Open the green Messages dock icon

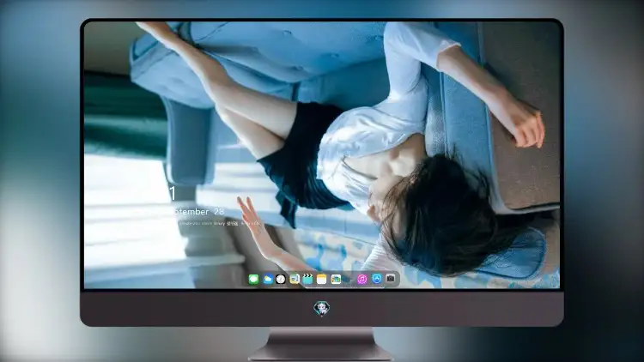pyautogui.click(x=253, y=280)
